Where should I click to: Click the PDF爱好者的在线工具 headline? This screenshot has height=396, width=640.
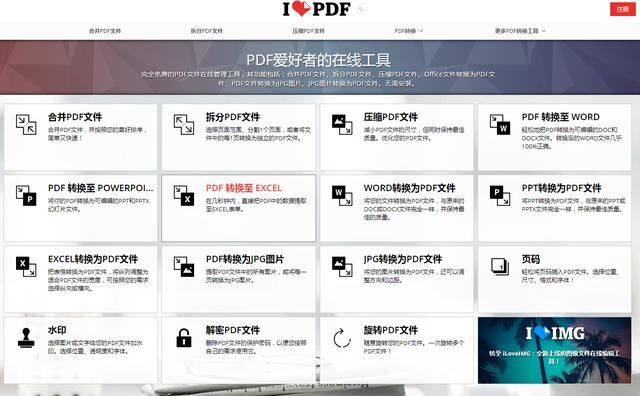pos(318,60)
